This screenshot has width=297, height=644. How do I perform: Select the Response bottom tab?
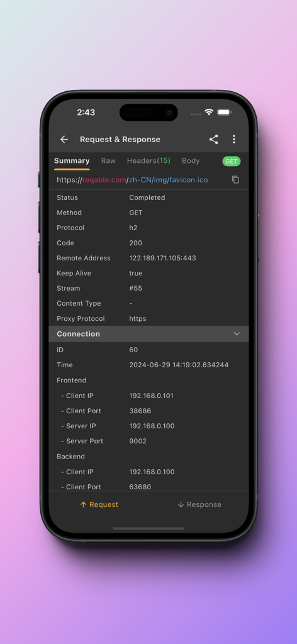(199, 504)
